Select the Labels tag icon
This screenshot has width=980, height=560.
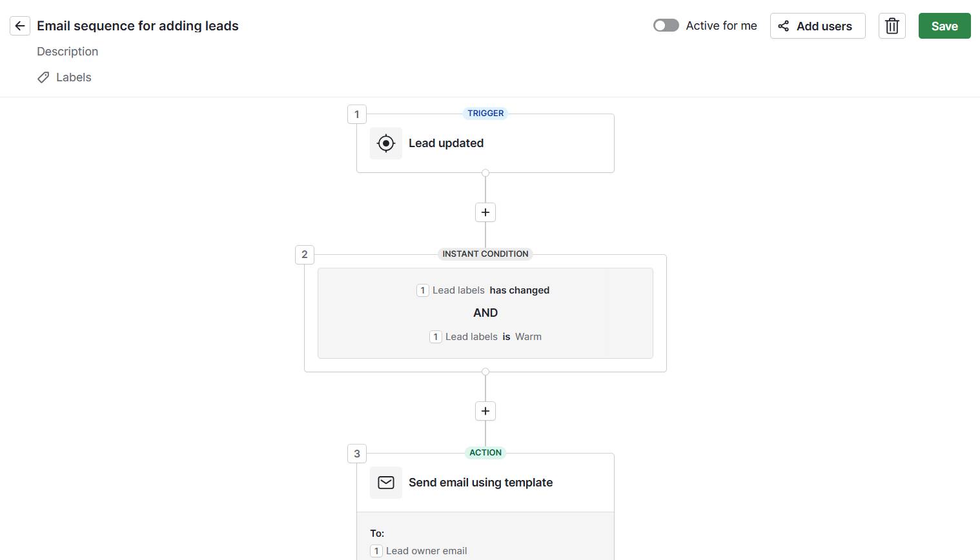tap(43, 77)
